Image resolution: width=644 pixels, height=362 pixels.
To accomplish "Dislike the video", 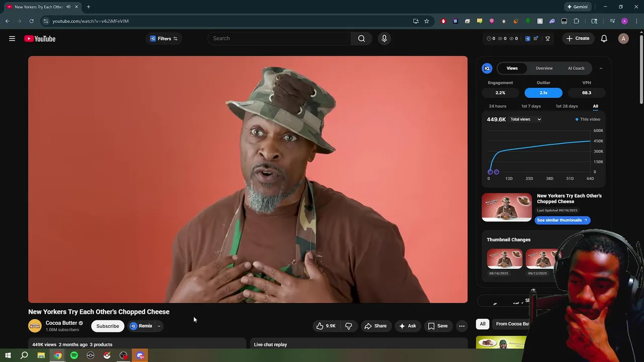I will (349, 326).
